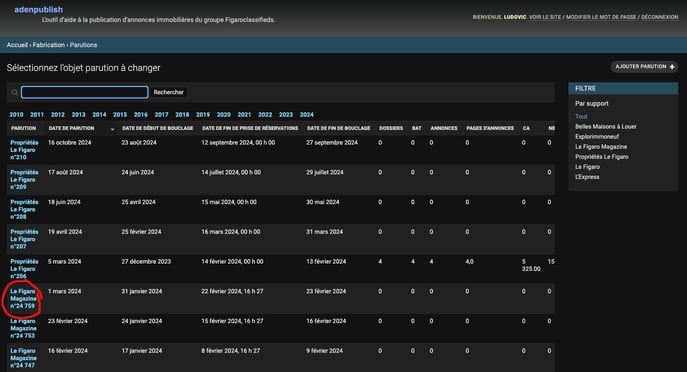Viewport: 687px width, 372px height.
Task: Focus the search input field
Action: point(85,92)
